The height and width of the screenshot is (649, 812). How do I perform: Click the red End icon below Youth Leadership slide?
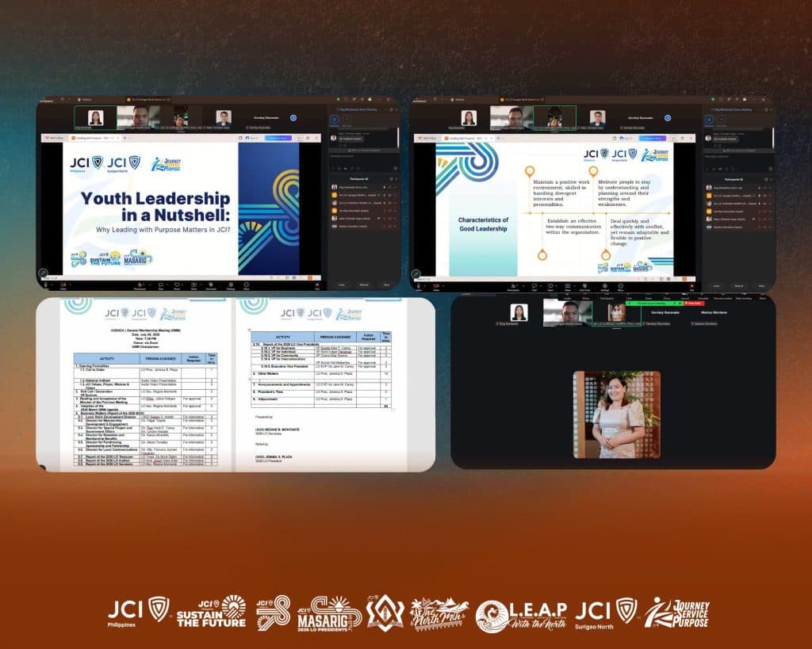(317, 284)
